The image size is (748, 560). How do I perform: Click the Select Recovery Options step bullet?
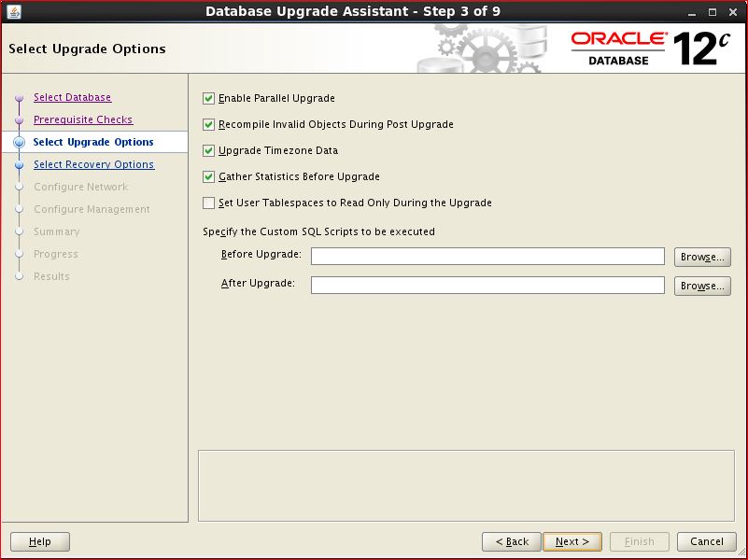pos(19,165)
